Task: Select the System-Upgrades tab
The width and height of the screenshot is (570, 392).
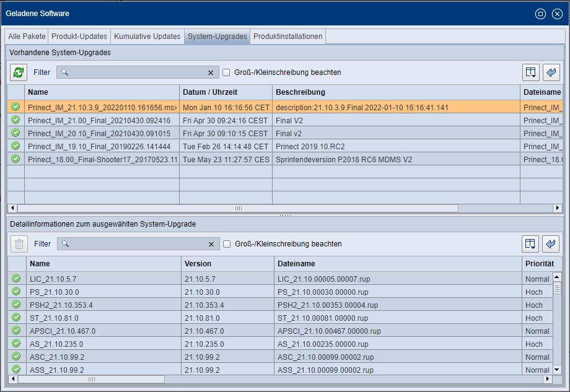Action: pos(217,37)
